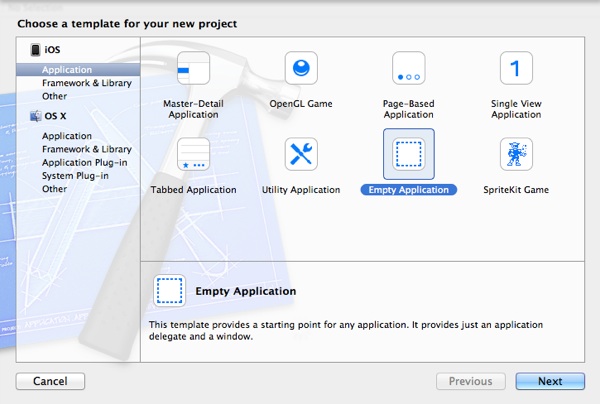Open iOS Application category in sidebar
600x404 pixels.
point(67,70)
